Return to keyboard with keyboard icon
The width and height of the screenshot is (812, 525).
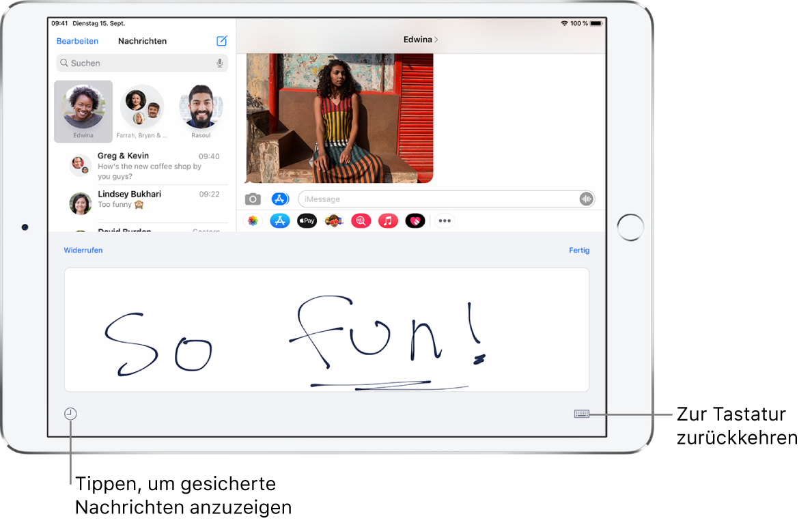coord(582,414)
